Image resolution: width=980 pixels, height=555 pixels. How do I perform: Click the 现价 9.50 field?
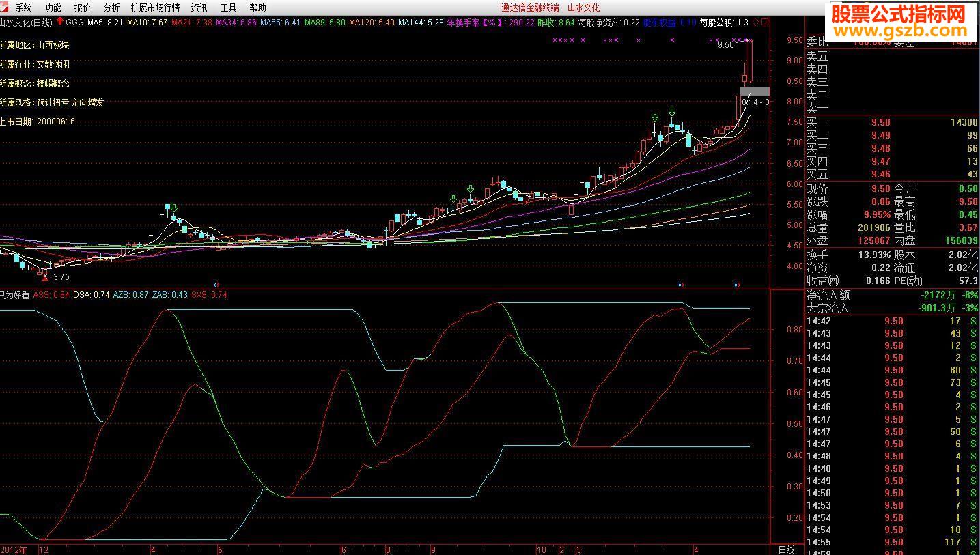pyautogui.click(x=848, y=188)
